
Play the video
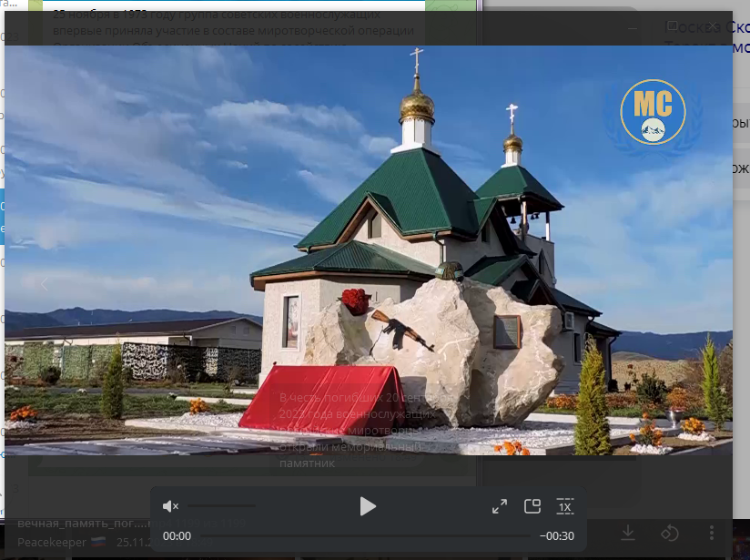point(368,506)
